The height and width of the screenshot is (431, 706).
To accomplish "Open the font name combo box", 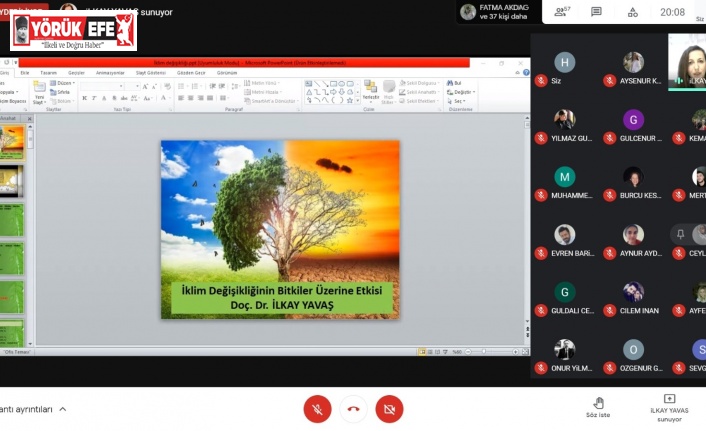I will pos(102,86).
